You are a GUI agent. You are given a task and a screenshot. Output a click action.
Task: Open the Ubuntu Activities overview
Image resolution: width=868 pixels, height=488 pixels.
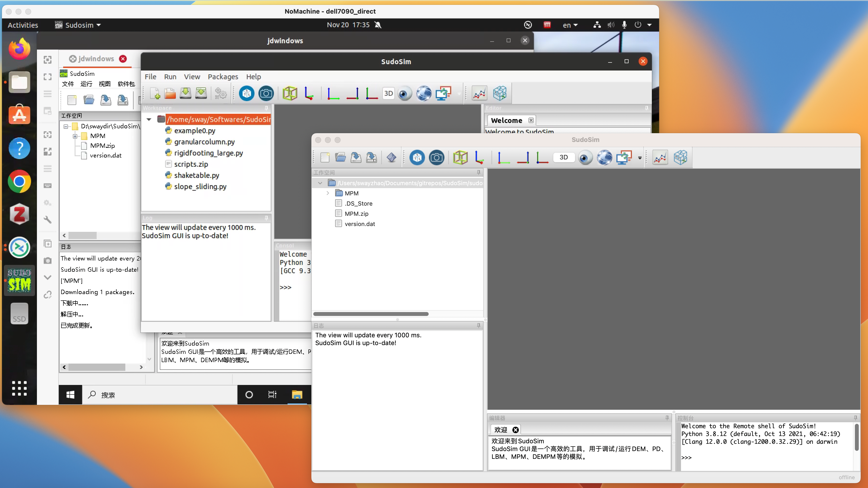tap(23, 25)
